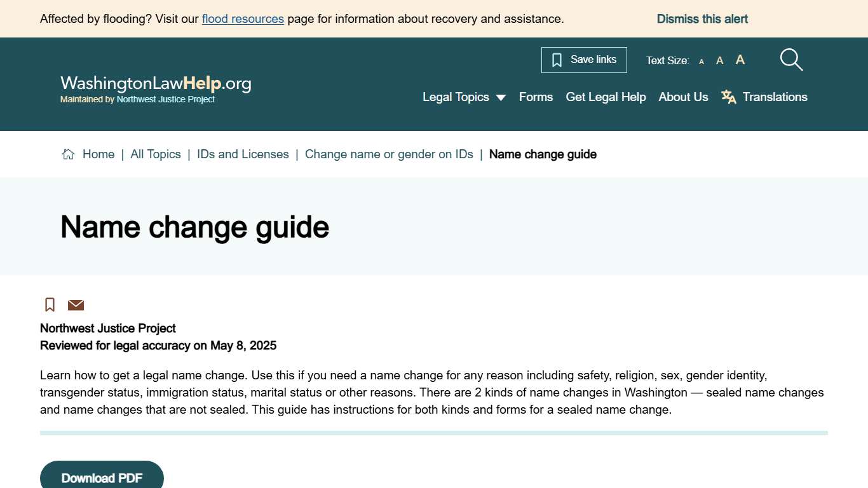Expand Change name or gender on IDs breadcrumb
Screen dimensions: 868x488
tap(389, 154)
